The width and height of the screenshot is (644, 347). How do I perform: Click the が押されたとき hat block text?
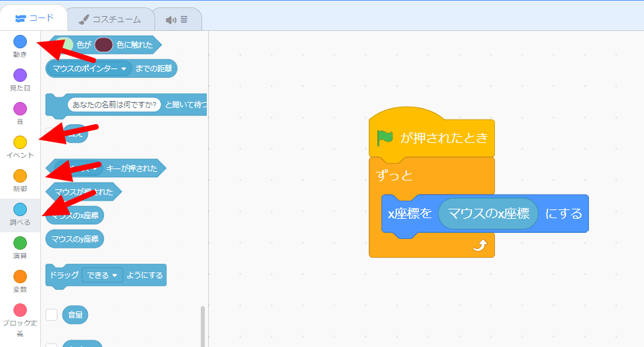point(444,138)
